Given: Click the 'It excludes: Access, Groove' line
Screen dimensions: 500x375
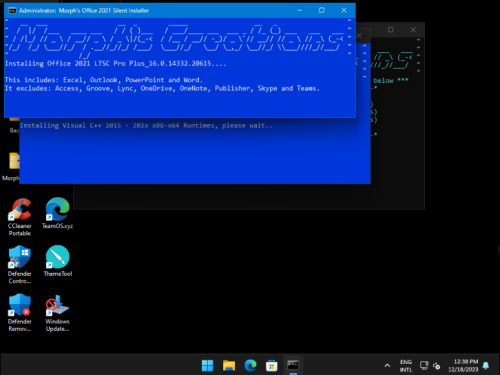Looking at the screenshot, I should point(162,88).
